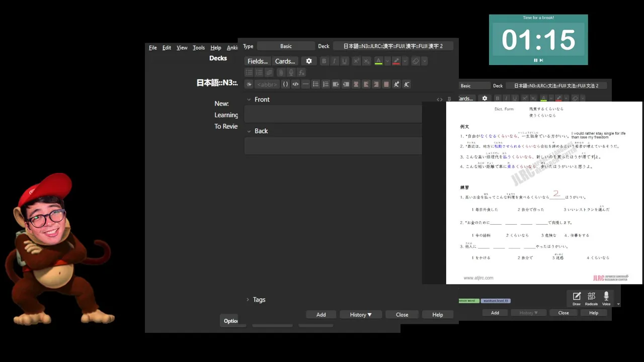Viewport: 644px width, 362px height.
Task: Expand the Tags section in front Add window
Action: pyautogui.click(x=248, y=300)
